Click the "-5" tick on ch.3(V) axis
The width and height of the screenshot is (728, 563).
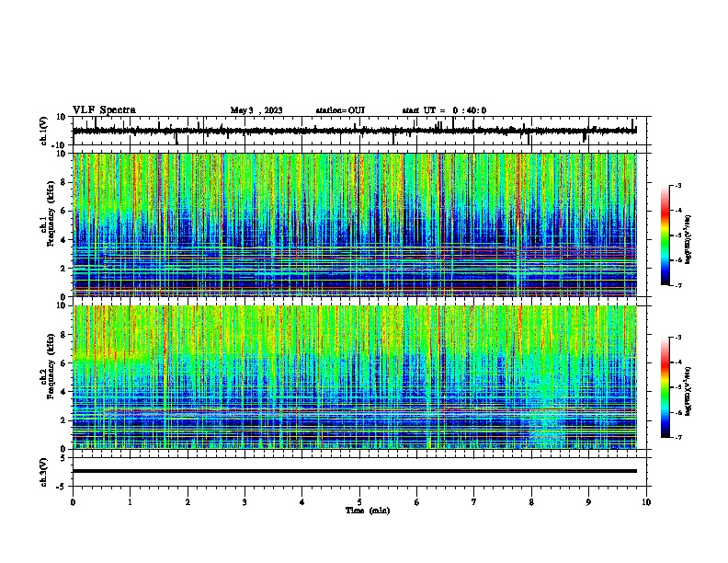(63, 487)
